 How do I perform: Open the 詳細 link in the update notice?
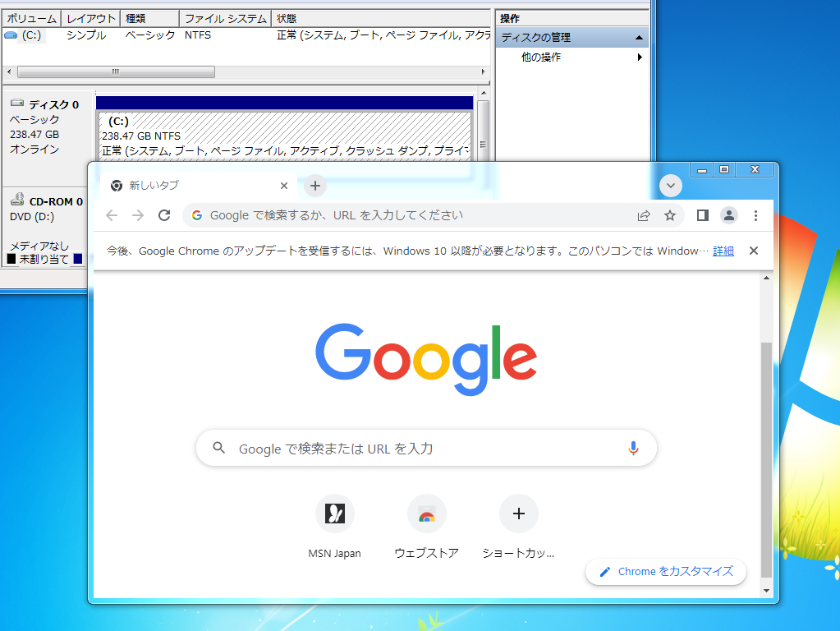pos(723,251)
